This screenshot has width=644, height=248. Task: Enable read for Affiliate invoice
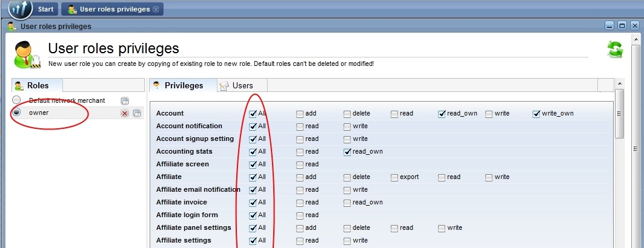pos(300,203)
